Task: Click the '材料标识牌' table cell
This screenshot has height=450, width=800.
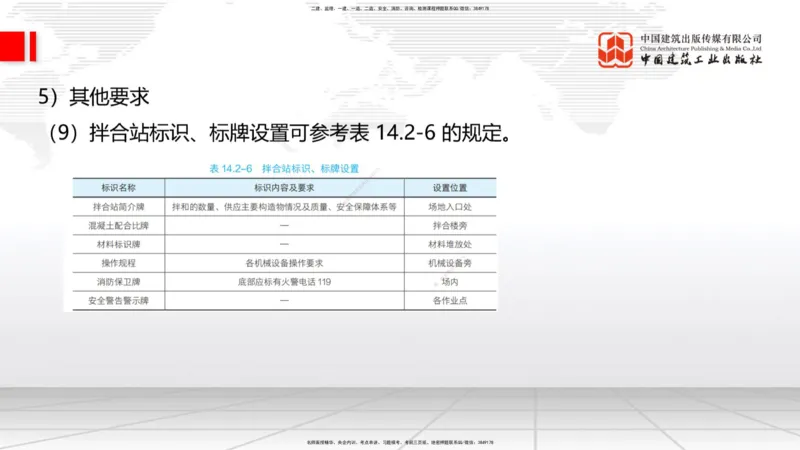Action: (x=118, y=244)
